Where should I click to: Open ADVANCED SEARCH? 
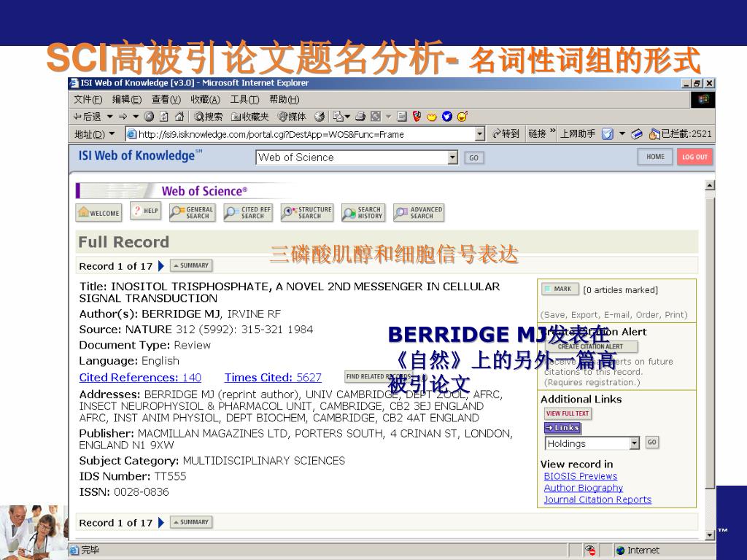click(419, 213)
